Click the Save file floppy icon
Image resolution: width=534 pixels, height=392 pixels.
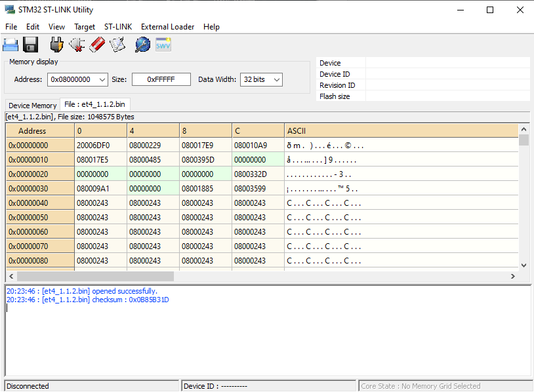point(30,45)
